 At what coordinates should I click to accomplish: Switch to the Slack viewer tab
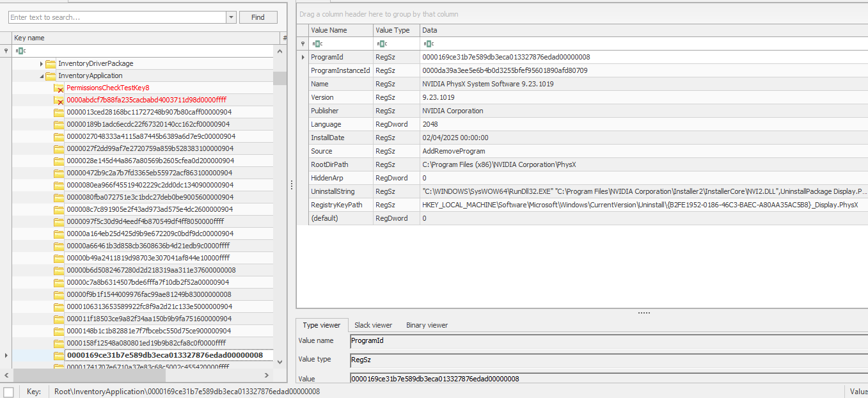click(373, 325)
